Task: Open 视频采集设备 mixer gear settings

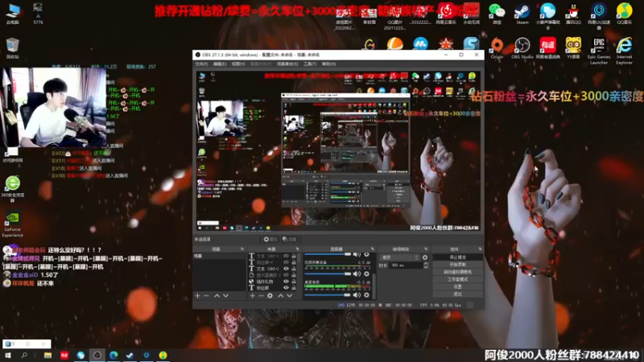Action: 366,274
